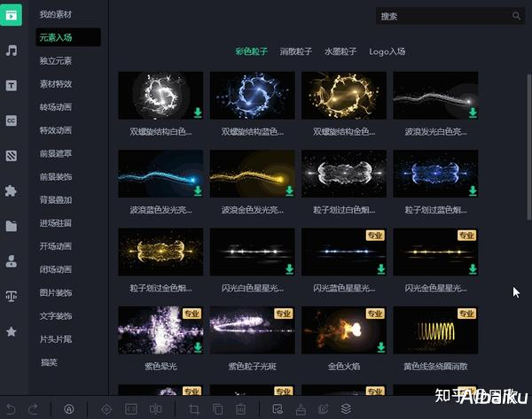The height and width of the screenshot is (419, 532).
Task: Select 开场动画 category
Action: pyautogui.click(x=56, y=246)
